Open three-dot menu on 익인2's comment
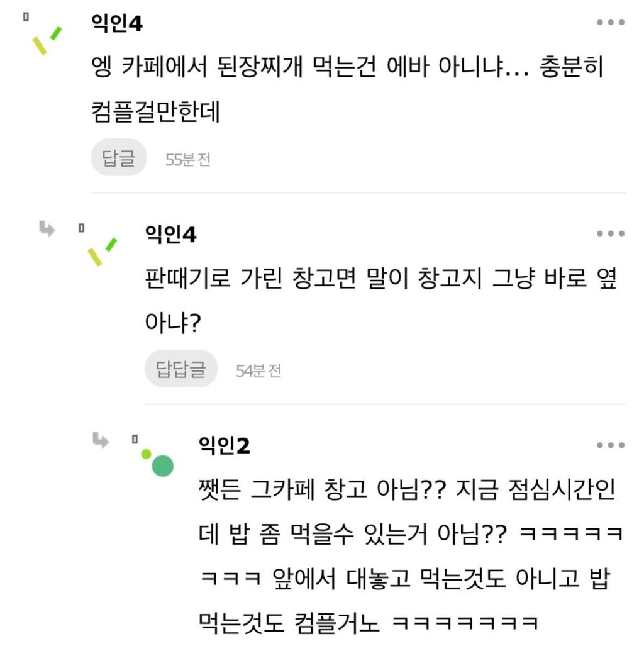Image resolution: width=644 pixels, height=646 pixels. coord(611,445)
